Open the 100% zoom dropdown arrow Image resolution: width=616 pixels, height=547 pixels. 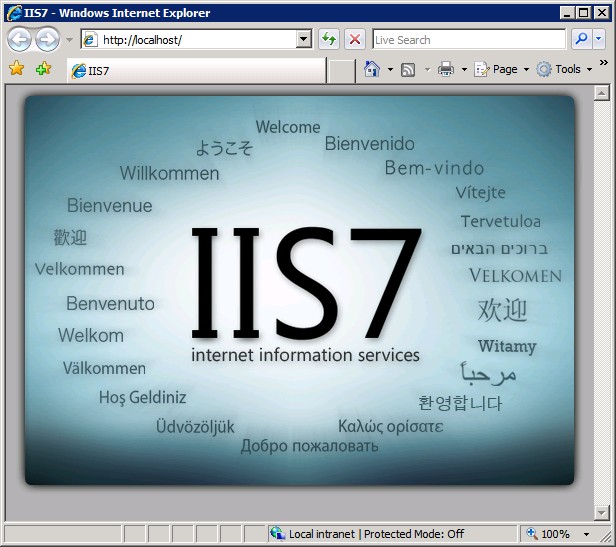(x=586, y=534)
